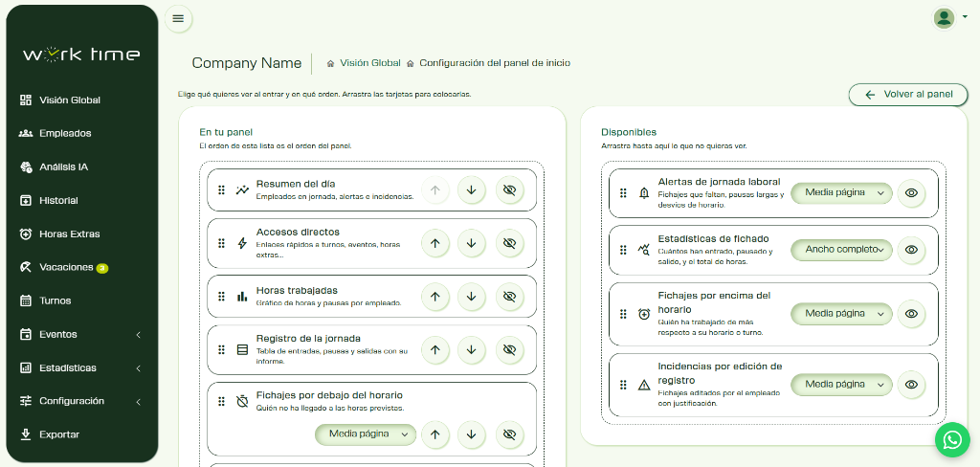Grab the Accesos directos drag handle
Screen dimensions: 980x467
click(221, 243)
